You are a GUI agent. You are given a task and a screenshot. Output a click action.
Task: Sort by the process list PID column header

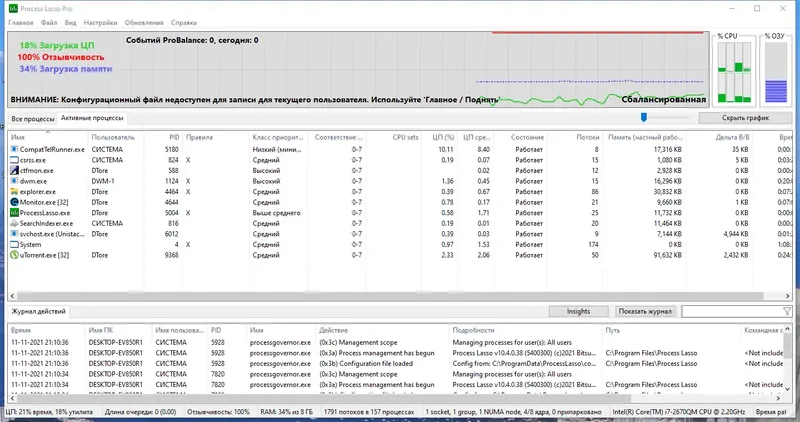(x=163, y=137)
